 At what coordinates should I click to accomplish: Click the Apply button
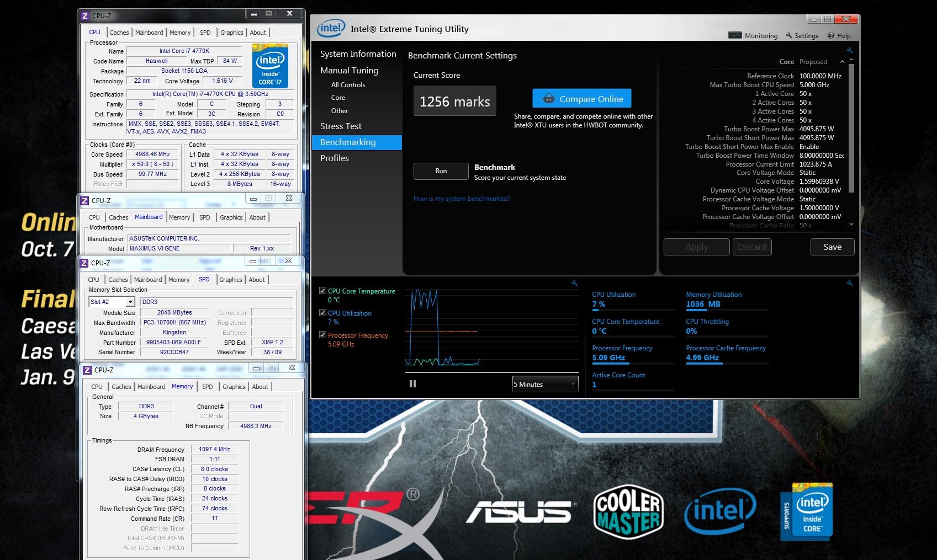point(696,247)
